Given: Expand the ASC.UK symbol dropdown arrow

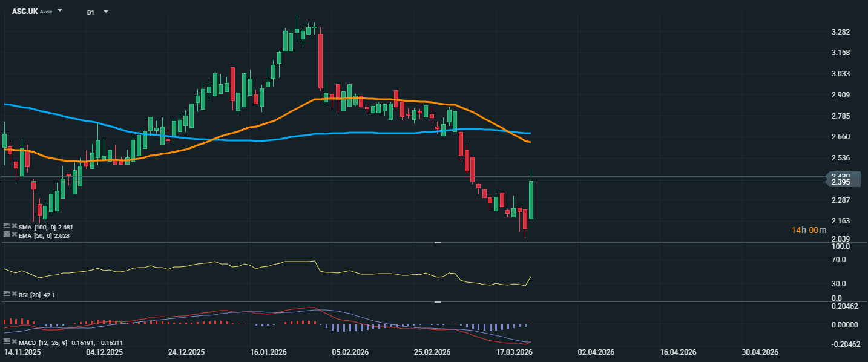Looking at the screenshot, I should pyautogui.click(x=60, y=11).
